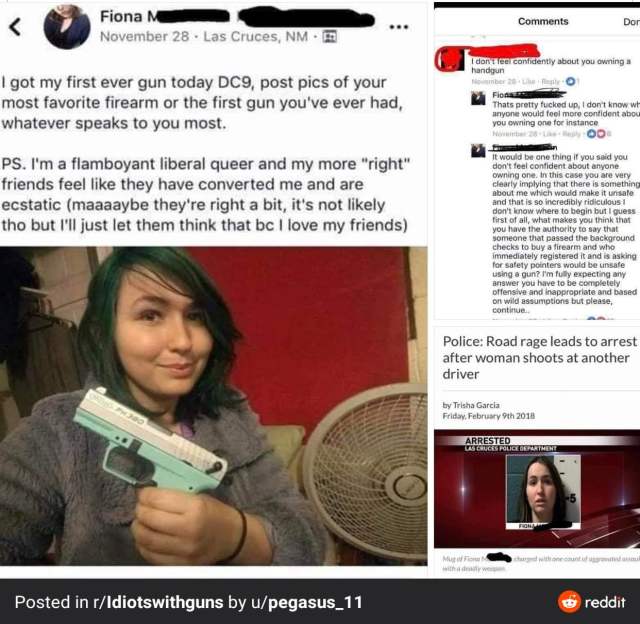Open the photo with the teal handgun
Viewport: 640px width, 624px height.
coord(213,406)
